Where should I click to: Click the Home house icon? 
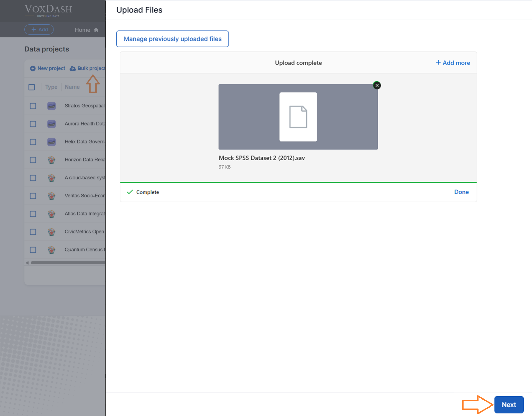pyautogui.click(x=96, y=30)
